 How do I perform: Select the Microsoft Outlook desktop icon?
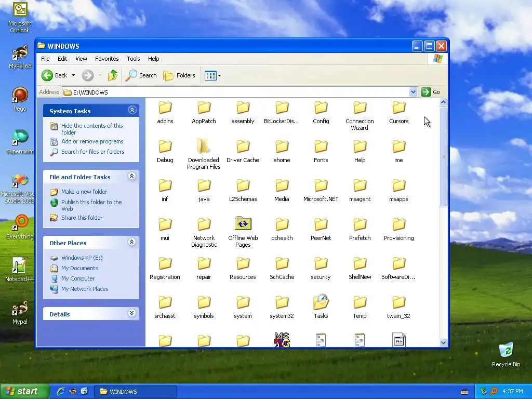(x=20, y=18)
